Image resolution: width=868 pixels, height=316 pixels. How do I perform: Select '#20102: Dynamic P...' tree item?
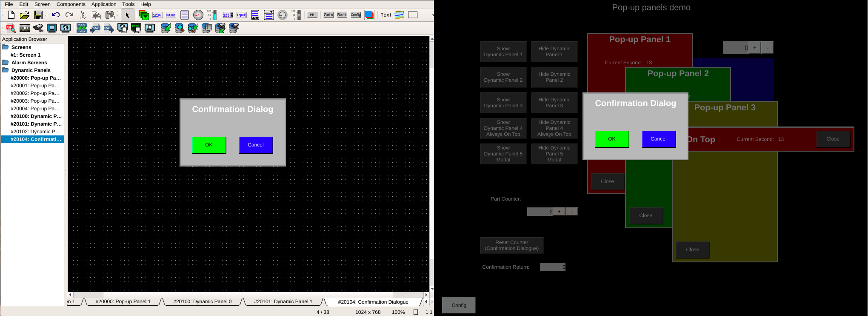point(35,132)
